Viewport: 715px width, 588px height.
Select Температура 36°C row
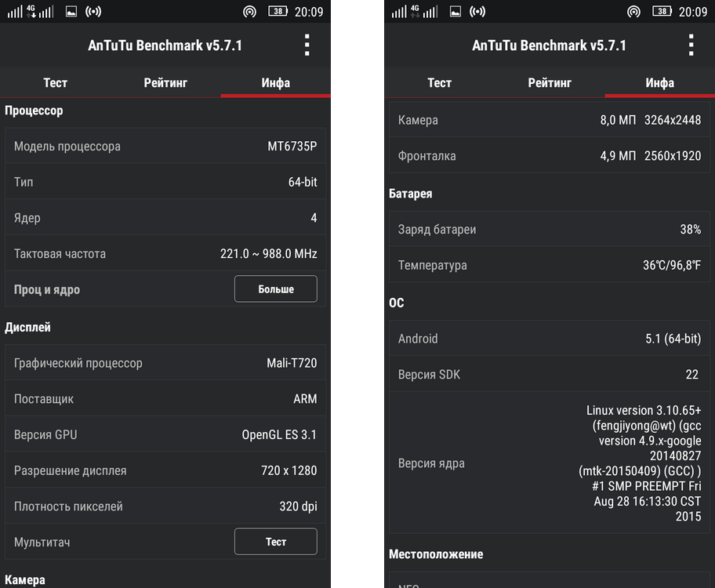[550, 265]
